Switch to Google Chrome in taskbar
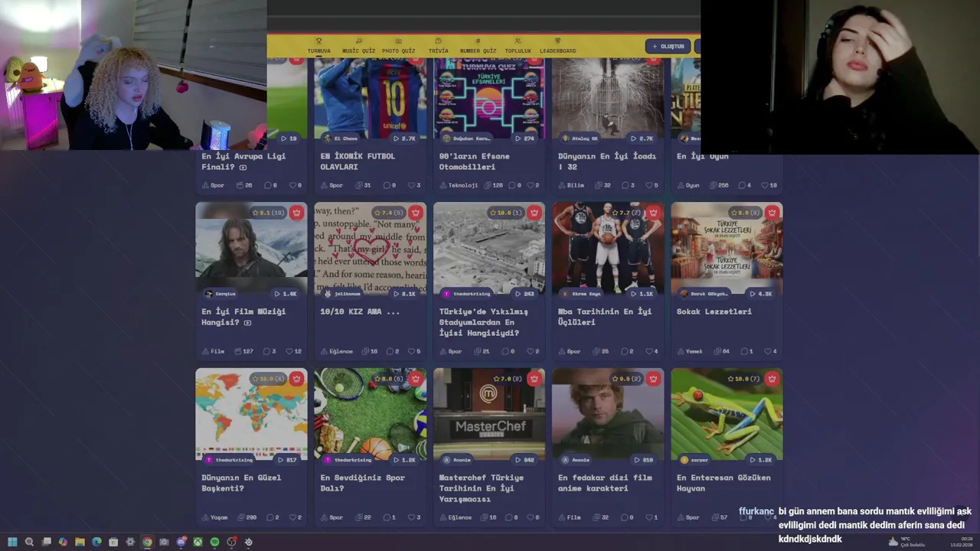The height and width of the screenshot is (551, 980). [x=147, y=542]
